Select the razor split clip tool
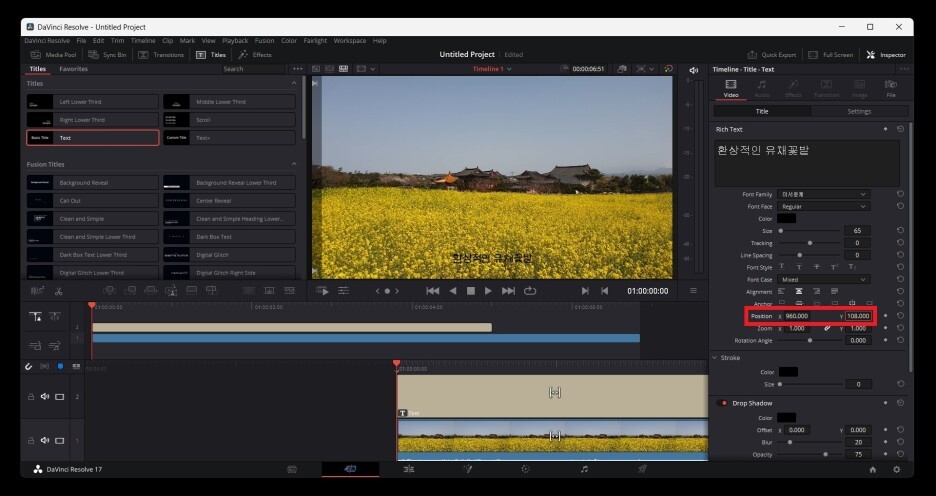This screenshot has width=936, height=496. point(58,291)
